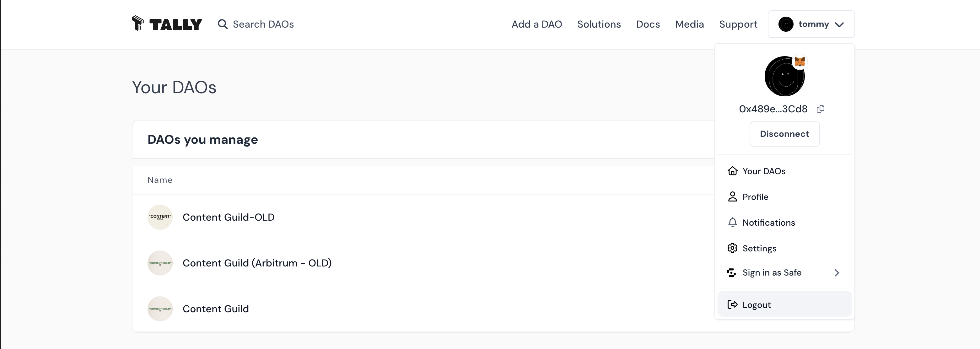
Task: Type in the Search DAOs field
Action: 263,24
